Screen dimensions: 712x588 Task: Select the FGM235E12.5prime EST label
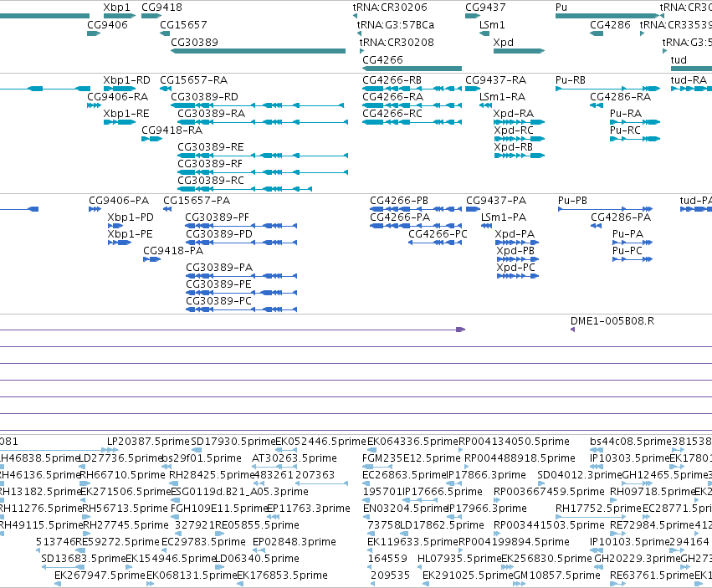412,458
